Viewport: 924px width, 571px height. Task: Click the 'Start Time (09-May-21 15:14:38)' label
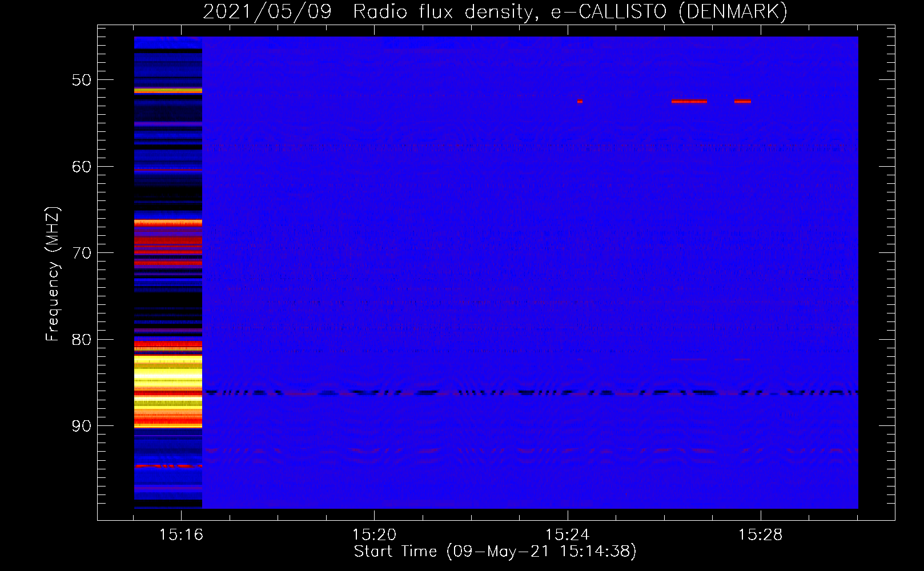click(x=495, y=552)
